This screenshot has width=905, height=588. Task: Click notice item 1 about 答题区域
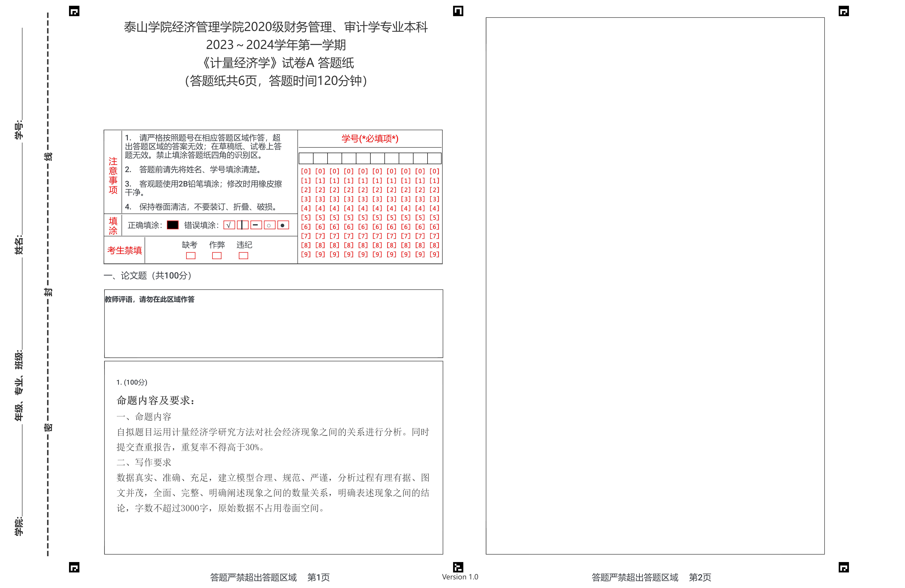click(203, 146)
